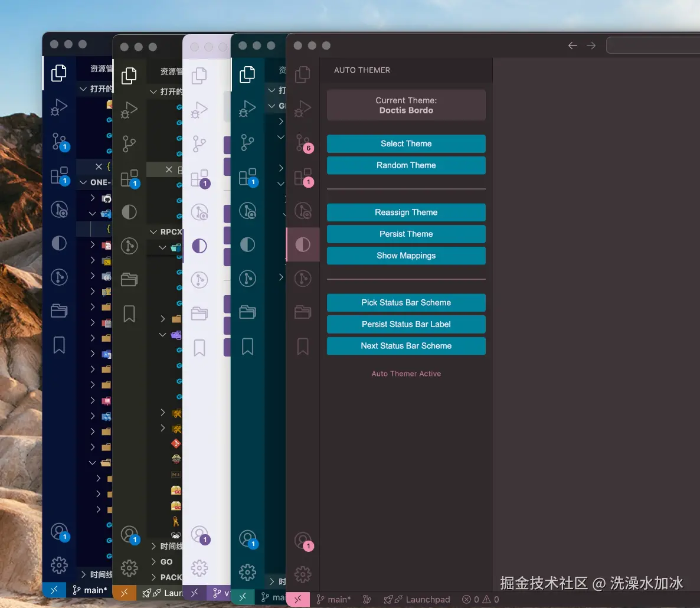This screenshot has height=608, width=700.
Task: Open Source Control in the teal window
Action: pyautogui.click(x=247, y=143)
